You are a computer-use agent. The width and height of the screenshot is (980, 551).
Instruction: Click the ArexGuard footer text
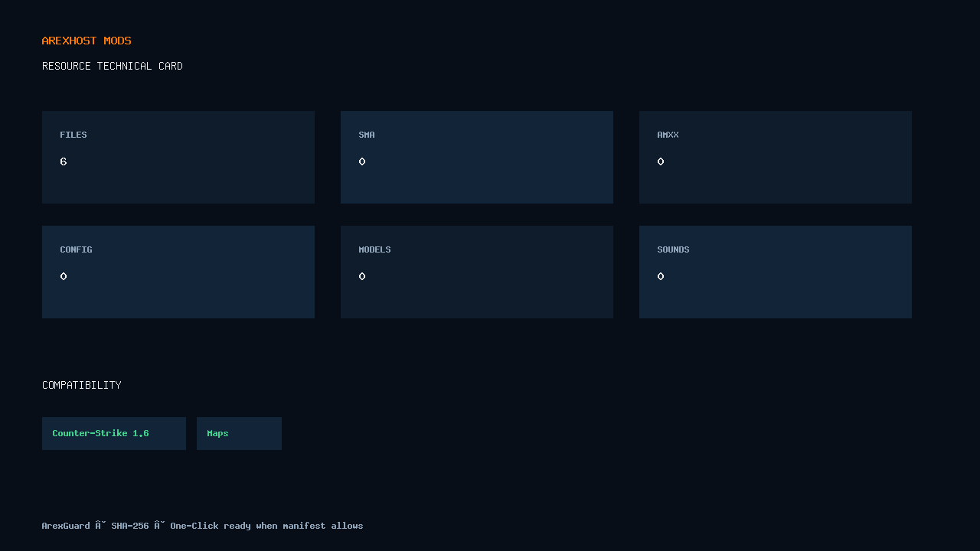click(x=66, y=526)
